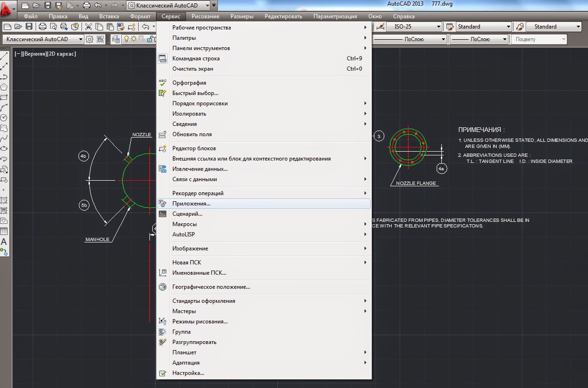
Task: Click the Workspace Settings gear icon
Action: 89,39
